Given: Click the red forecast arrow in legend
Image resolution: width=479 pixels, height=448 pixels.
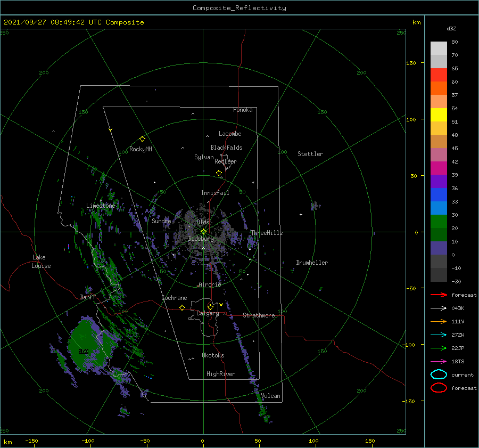Looking at the screenshot, I should click(x=439, y=295).
